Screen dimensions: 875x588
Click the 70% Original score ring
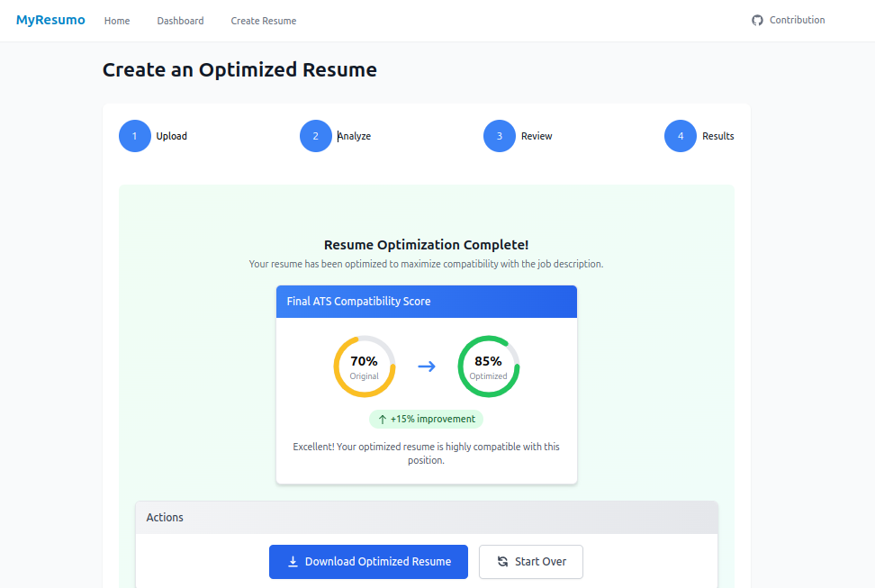364,365
